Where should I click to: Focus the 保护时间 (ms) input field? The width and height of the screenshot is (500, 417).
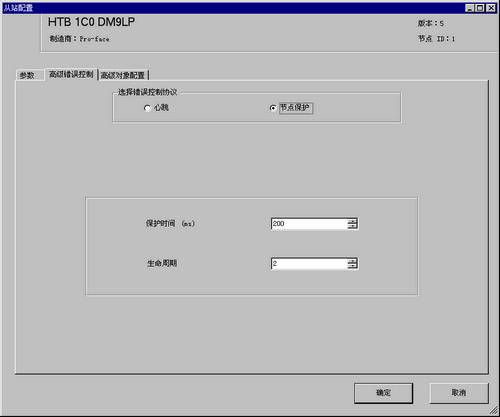[x=309, y=224]
